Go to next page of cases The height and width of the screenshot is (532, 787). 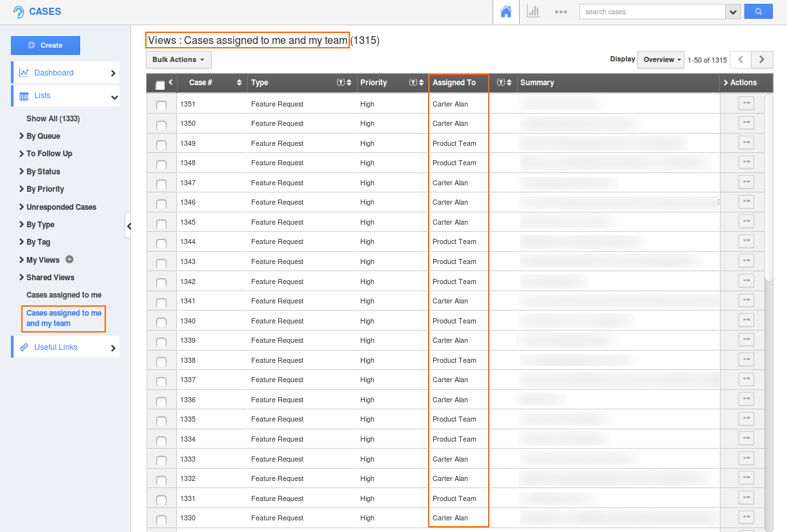point(762,59)
